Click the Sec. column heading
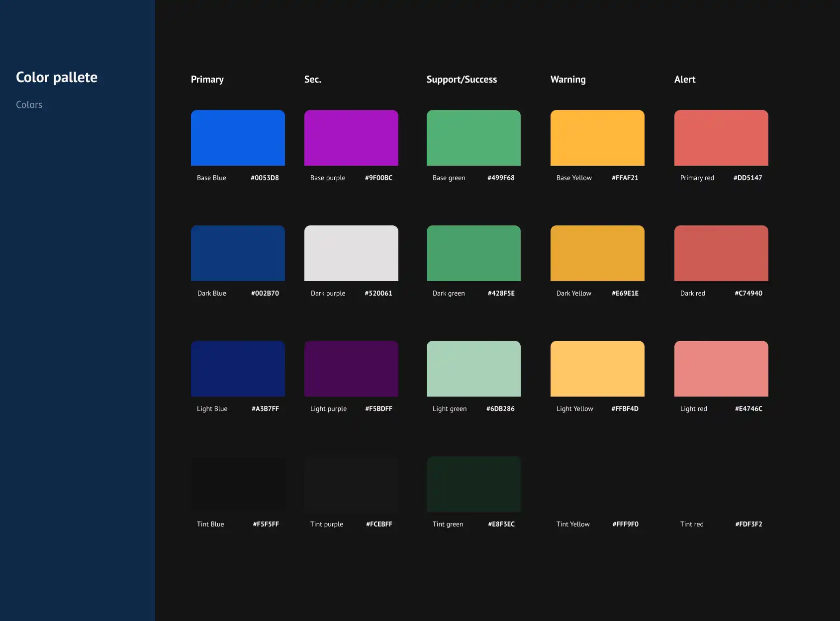Image resolution: width=840 pixels, height=621 pixels. pos(313,80)
